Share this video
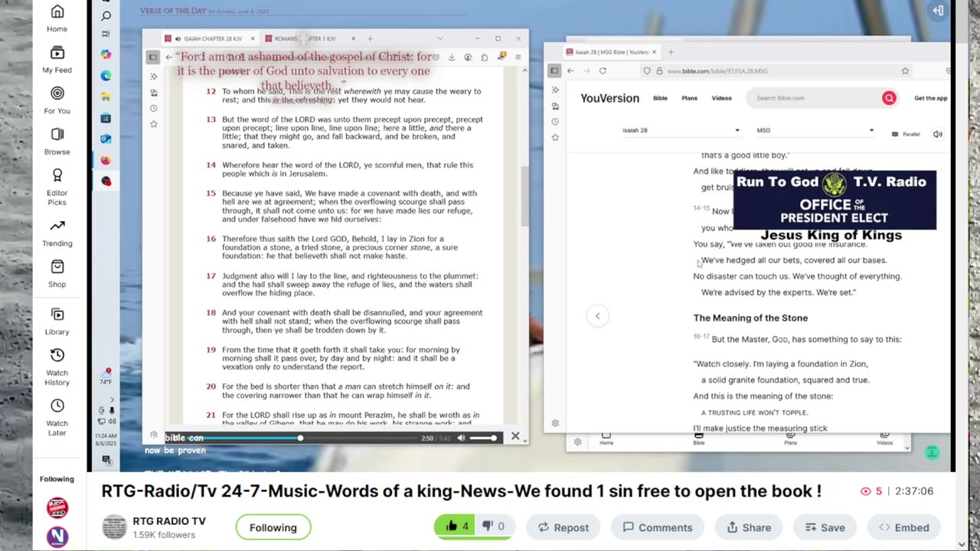Viewport: 980px width, 551px height. tap(749, 527)
